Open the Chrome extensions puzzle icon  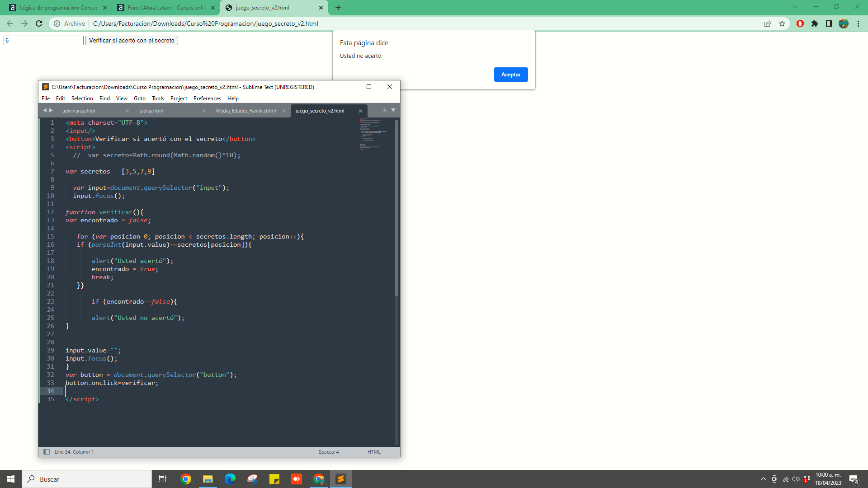815,23
